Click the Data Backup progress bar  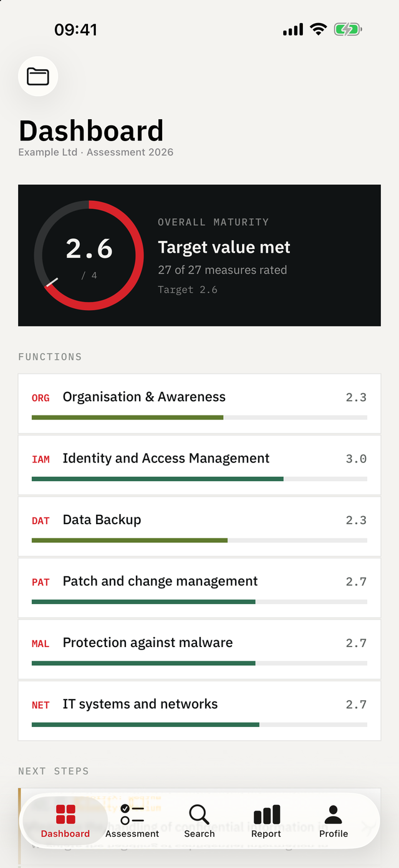[199, 540]
